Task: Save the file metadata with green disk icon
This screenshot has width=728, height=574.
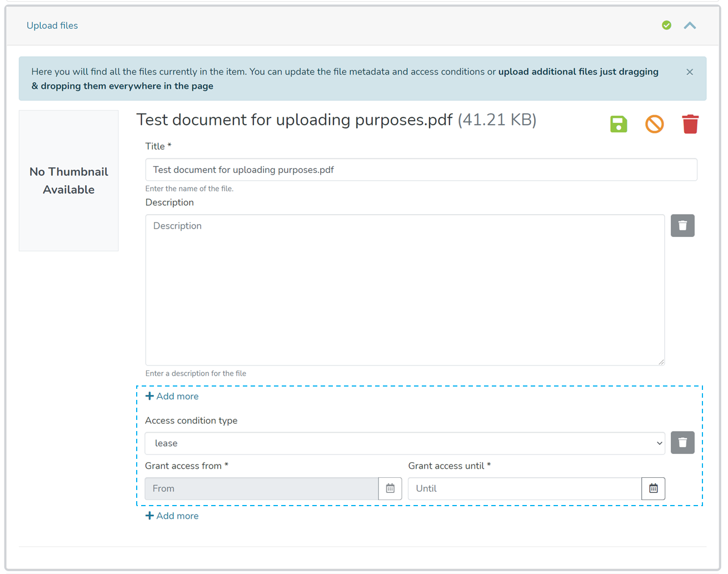Action: click(618, 124)
